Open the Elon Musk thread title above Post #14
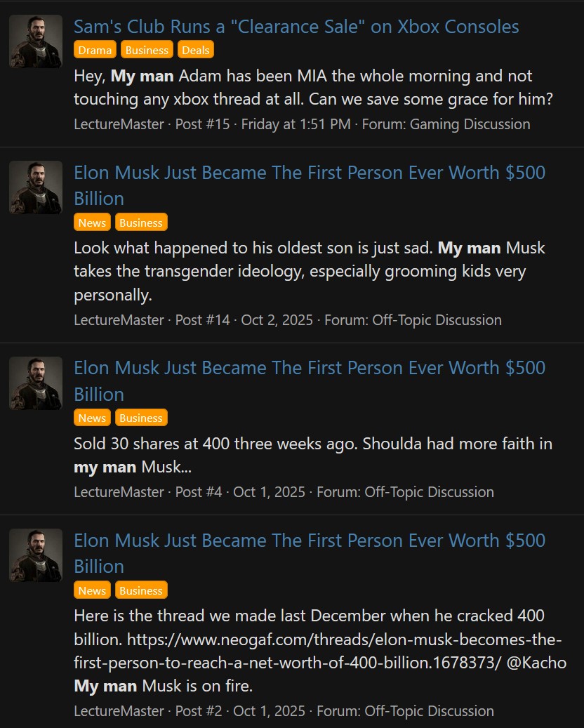 point(310,173)
